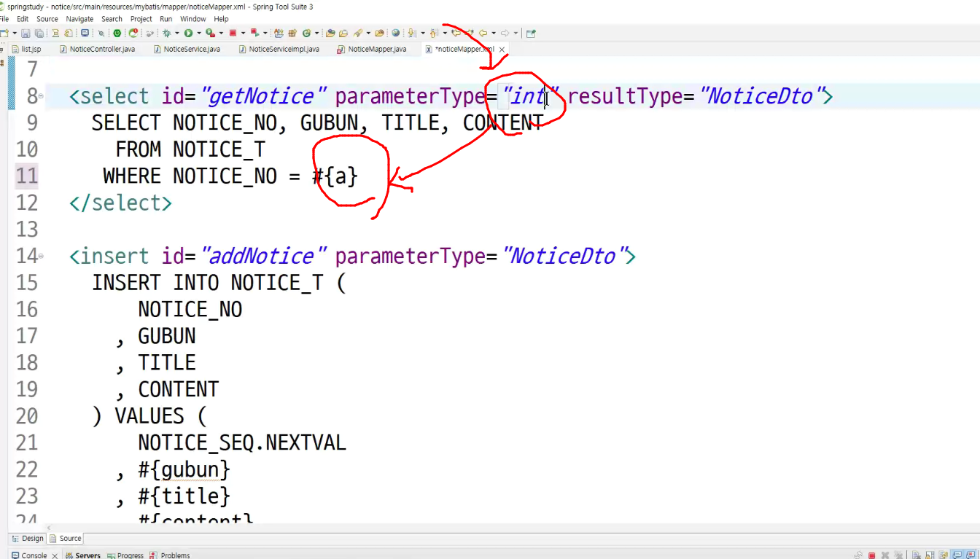Click the Run Last Tool coverage icon
Screen dimensions: 980x559
point(210,33)
